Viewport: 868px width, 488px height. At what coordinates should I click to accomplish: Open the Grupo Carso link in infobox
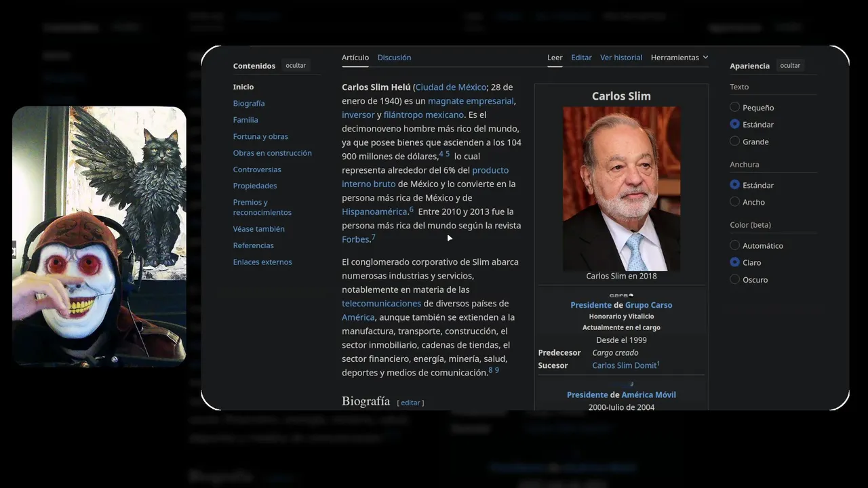click(648, 305)
